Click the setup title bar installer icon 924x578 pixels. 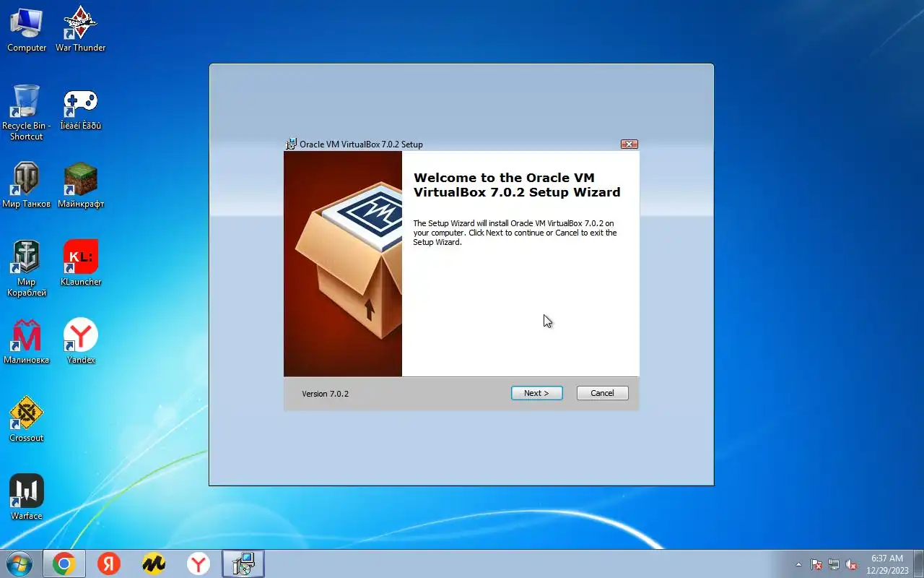(291, 144)
